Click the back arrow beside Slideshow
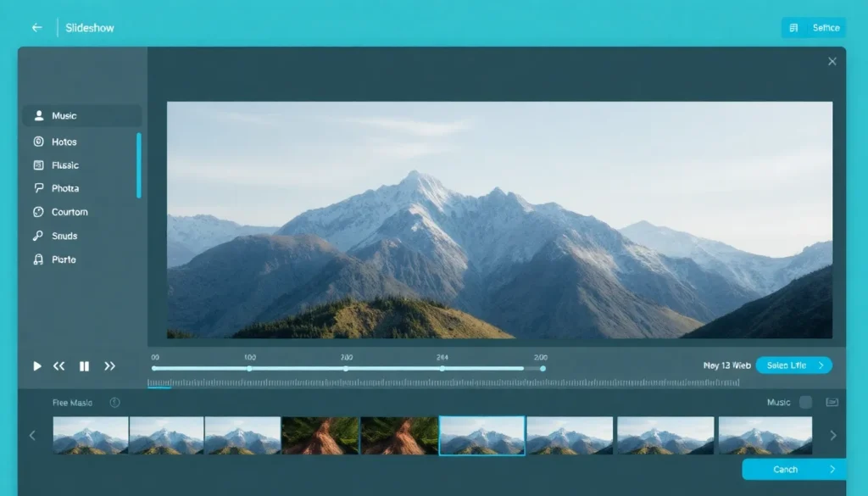The height and width of the screenshot is (496, 868). coord(36,28)
